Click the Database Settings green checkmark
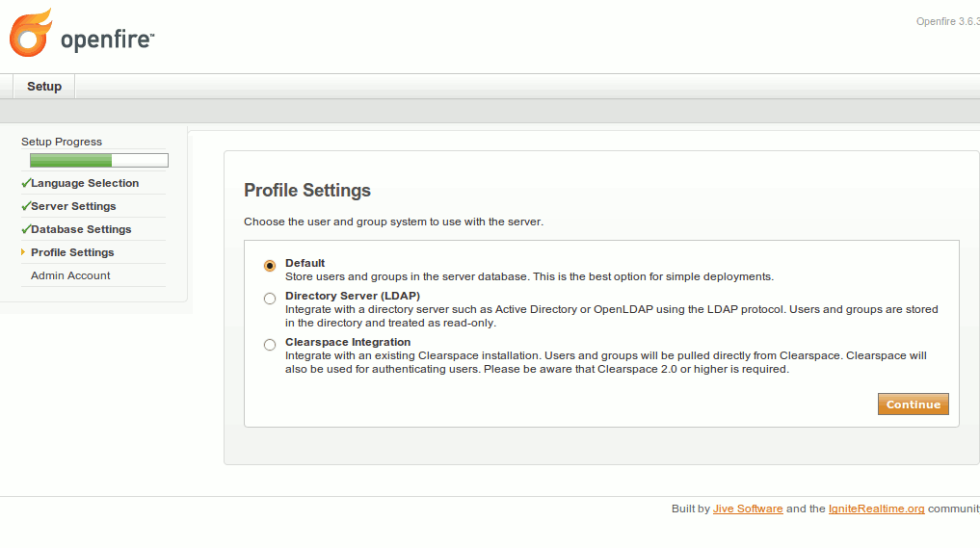The image size is (980, 548). pyautogui.click(x=25, y=229)
